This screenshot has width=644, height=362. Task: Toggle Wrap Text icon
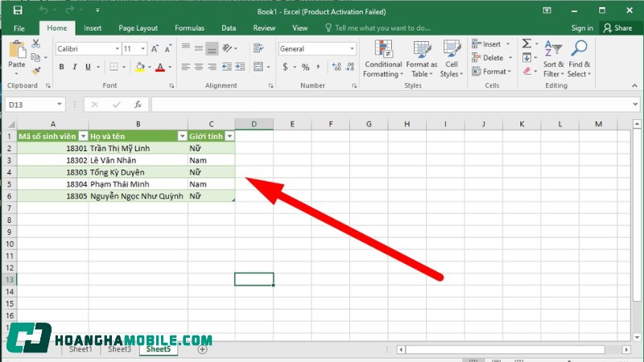coord(258,48)
